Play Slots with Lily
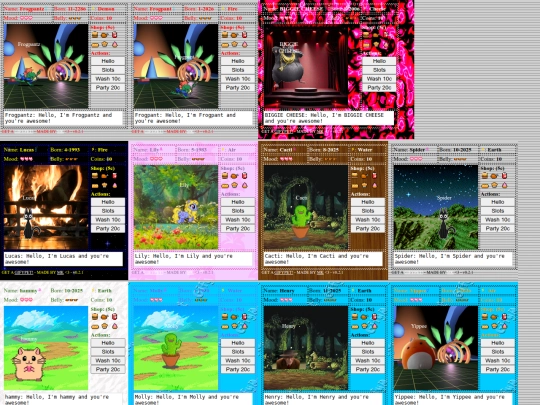The image size is (540, 405). 238,211
